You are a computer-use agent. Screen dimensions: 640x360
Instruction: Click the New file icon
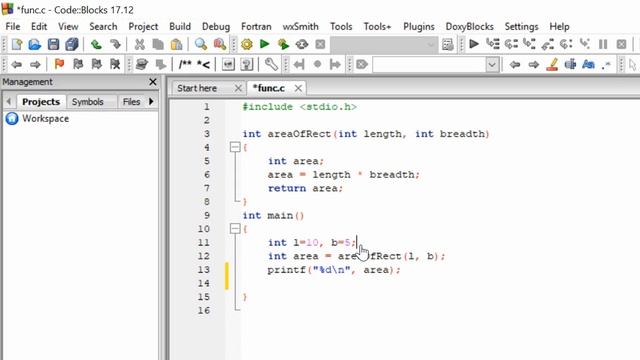pos(17,44)
